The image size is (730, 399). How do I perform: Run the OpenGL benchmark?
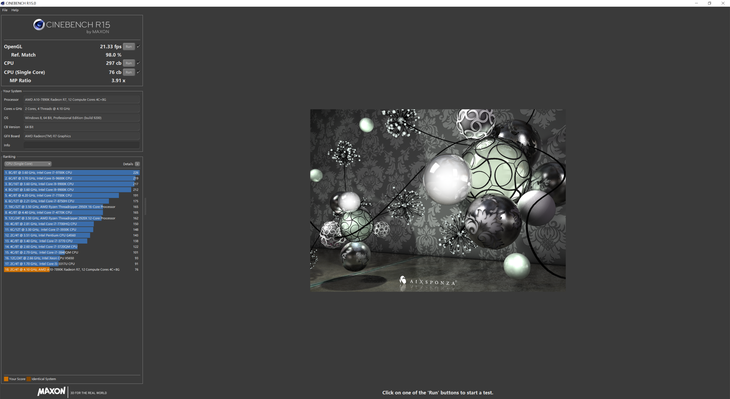129,47
